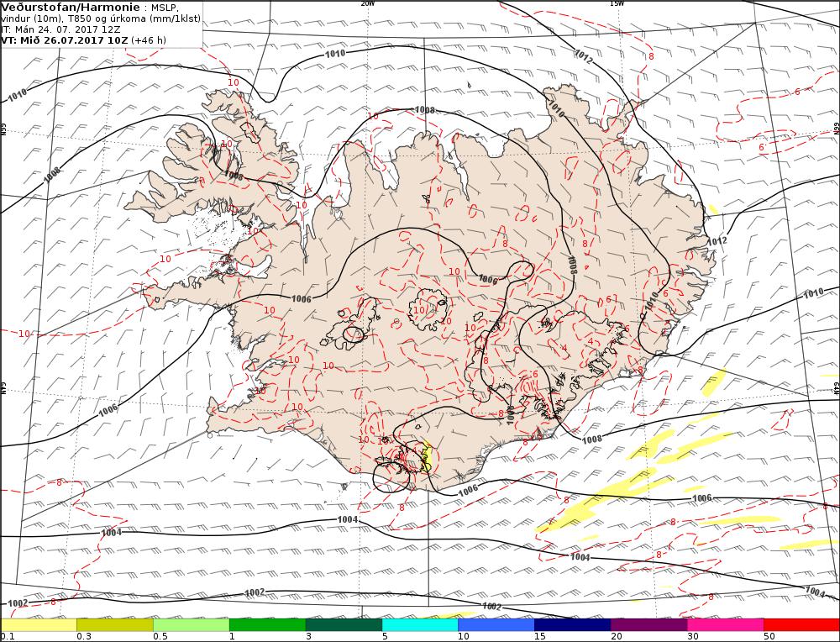Click the "15W" longitude label
The width and height of the screenshot is (840, 642).
[x=617, y=3]
